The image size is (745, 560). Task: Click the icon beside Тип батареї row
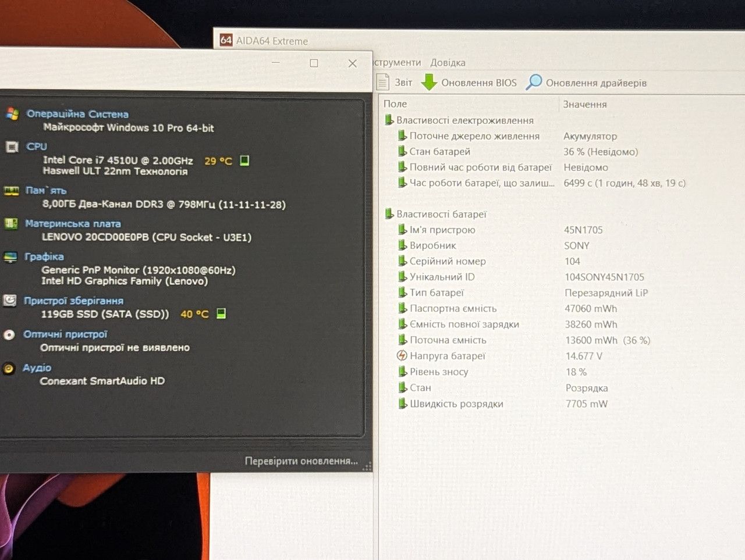click(x=402, y=292)
